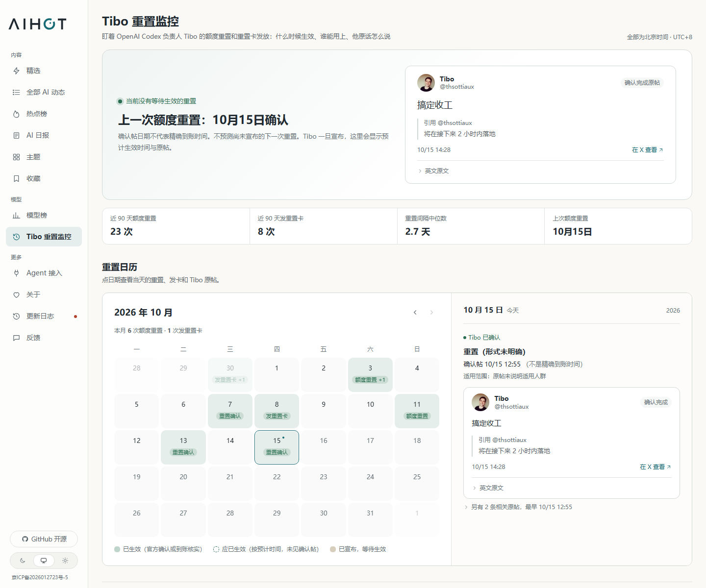Select system theme monitor toggle

[x=44, y=561]
